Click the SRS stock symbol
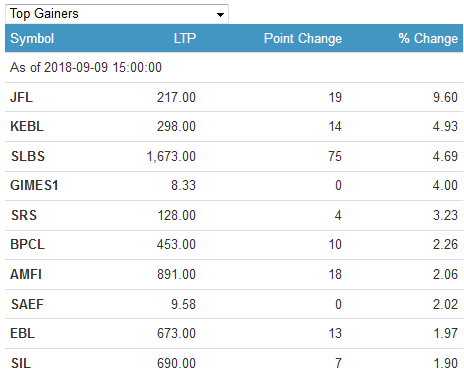 pyautogui.click(x=24, y=215)
